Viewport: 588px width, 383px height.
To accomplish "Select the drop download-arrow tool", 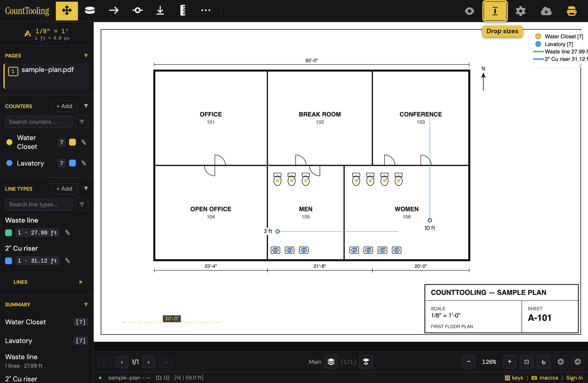I will [160, 11].
